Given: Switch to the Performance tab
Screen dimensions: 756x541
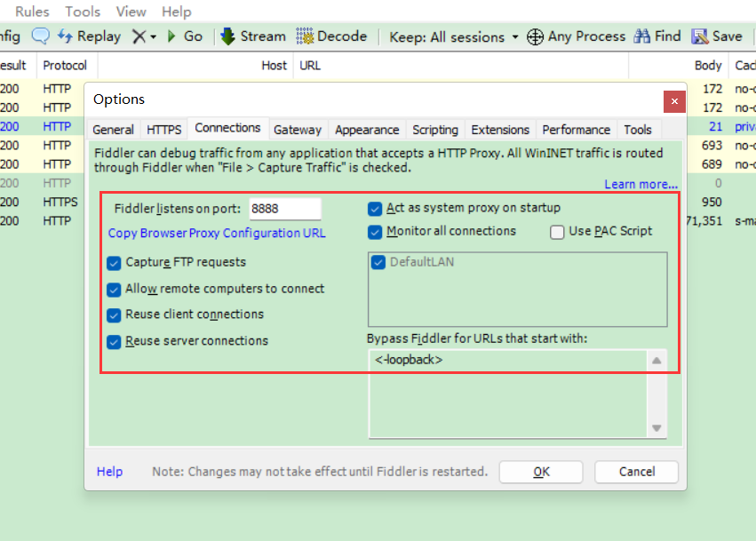Looking at the screenshot, I should (577, 130).
